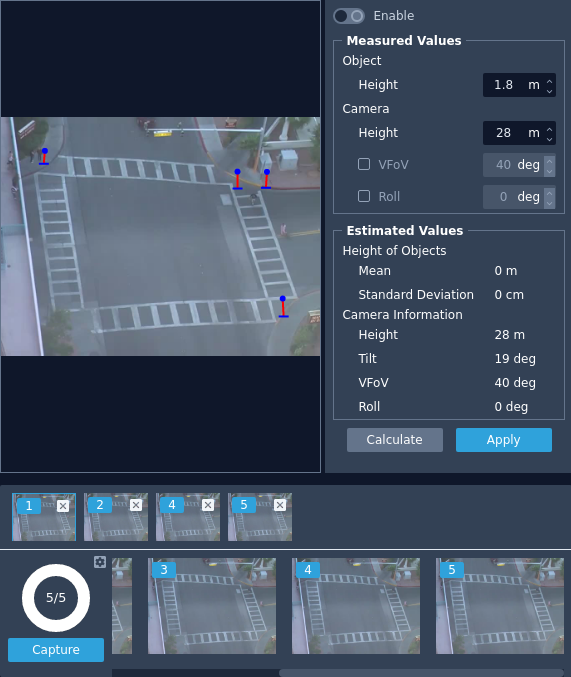Focus the Object Height value field
The height and width of the screenshot is (677, 571).
click(513, 85)
